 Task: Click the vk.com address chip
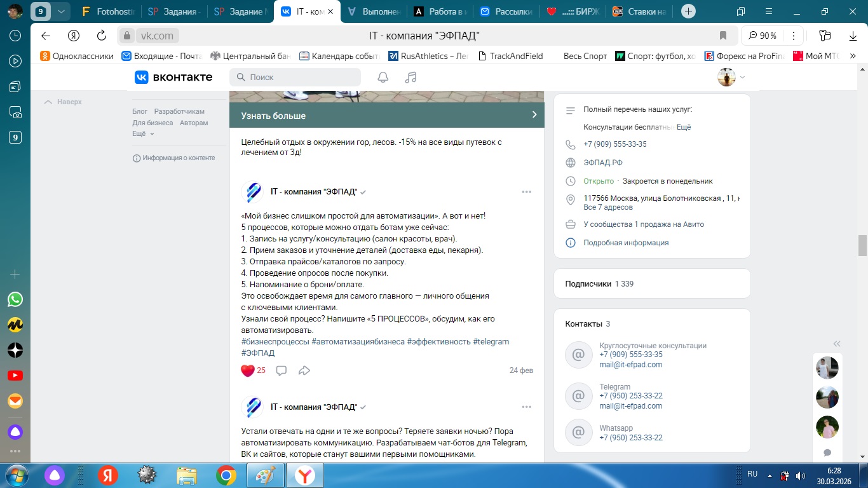(x=156, y=36)
